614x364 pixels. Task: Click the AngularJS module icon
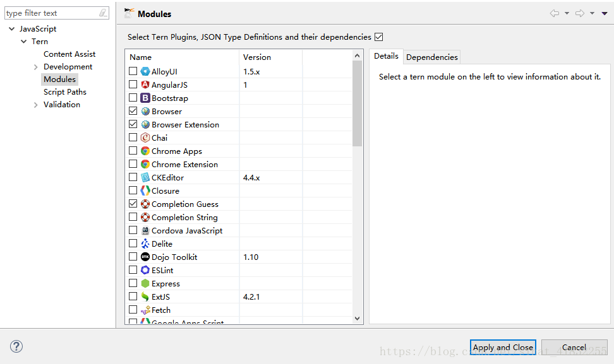click(145, 85)
